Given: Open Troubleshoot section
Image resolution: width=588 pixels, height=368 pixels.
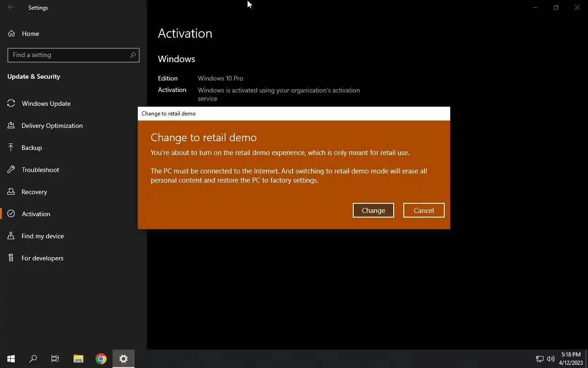Looking at the screenshot, I should [x=73, y=170].
